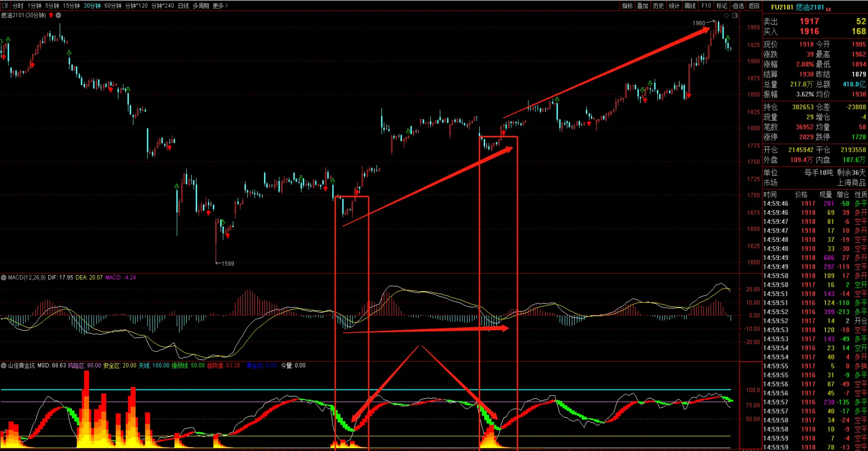The image size is (868, 451).
Task: Open F10 company info
Action: click(706, 6)
